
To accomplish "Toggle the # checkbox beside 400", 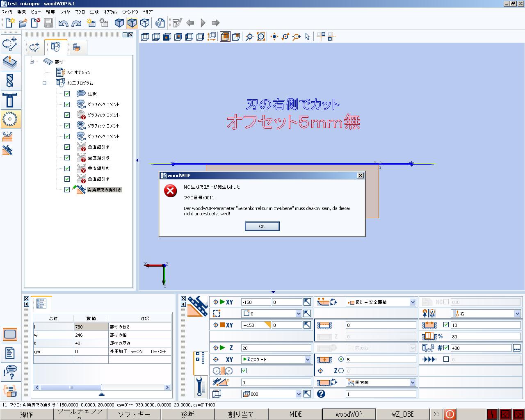I will click(446, 348).
